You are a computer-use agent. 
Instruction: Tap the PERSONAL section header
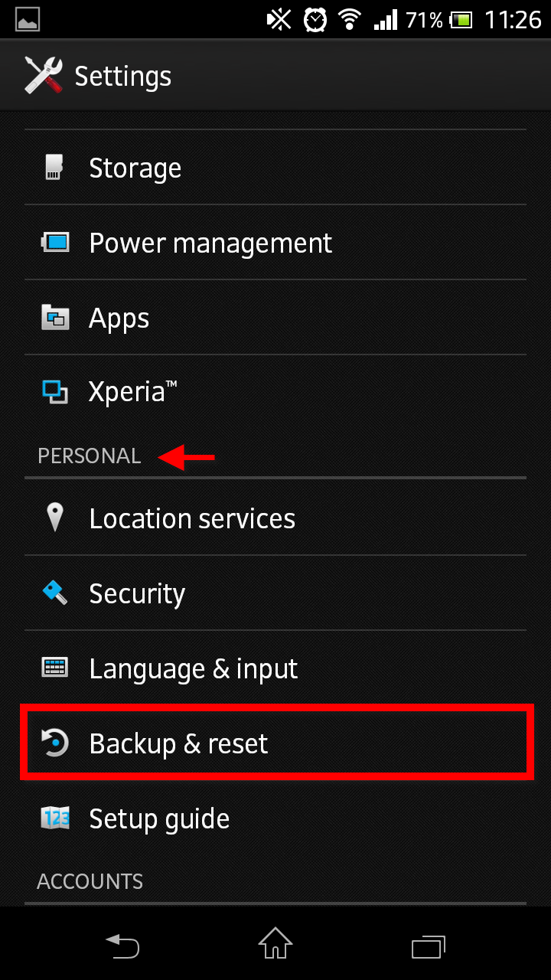pyautogui.click(x=89, y=456)
